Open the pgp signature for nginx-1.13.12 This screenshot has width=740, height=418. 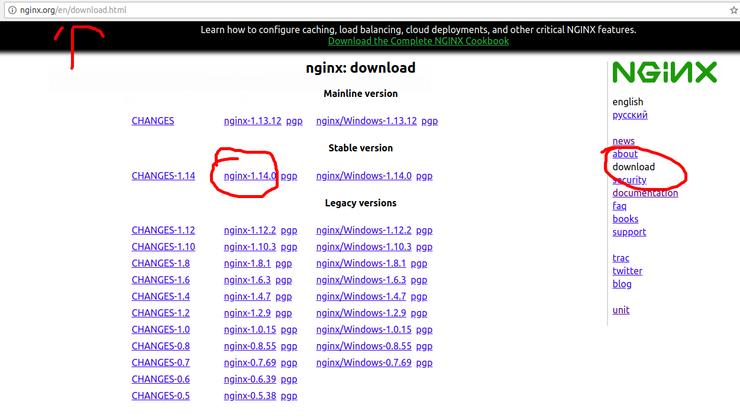(x=294, y=121)
